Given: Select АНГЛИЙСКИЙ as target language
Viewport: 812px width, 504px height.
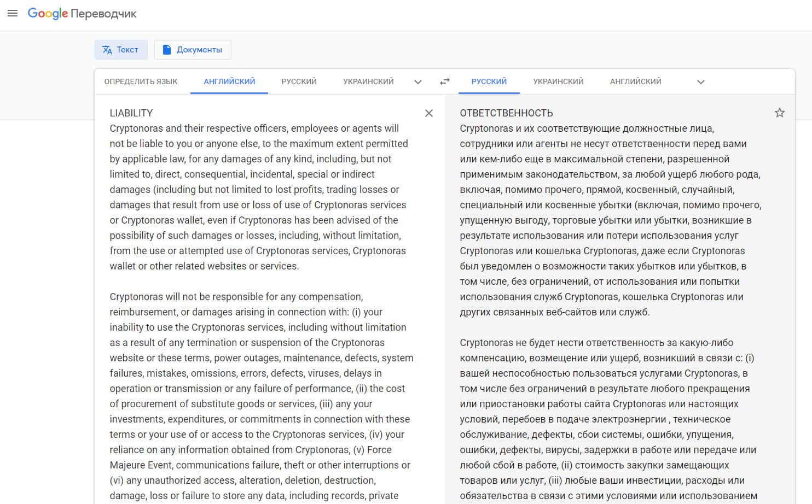Looking at the screenshot, I should point(635,81).
